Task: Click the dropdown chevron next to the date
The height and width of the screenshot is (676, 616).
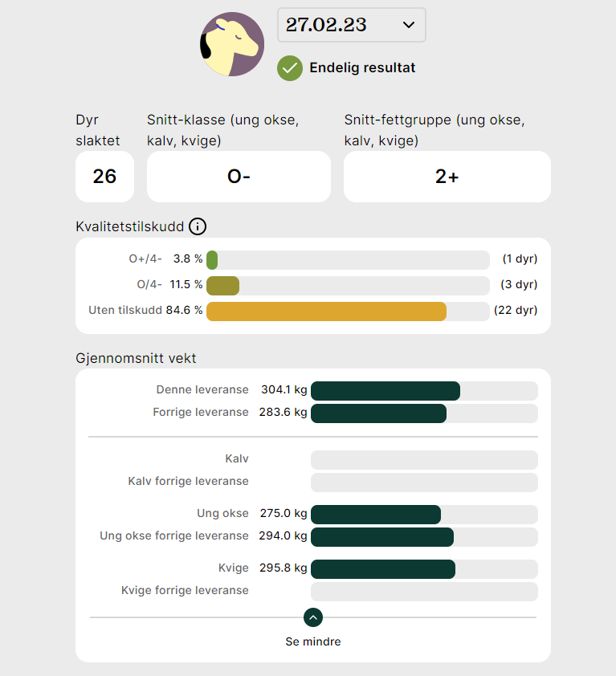Action: pos(410,25)
